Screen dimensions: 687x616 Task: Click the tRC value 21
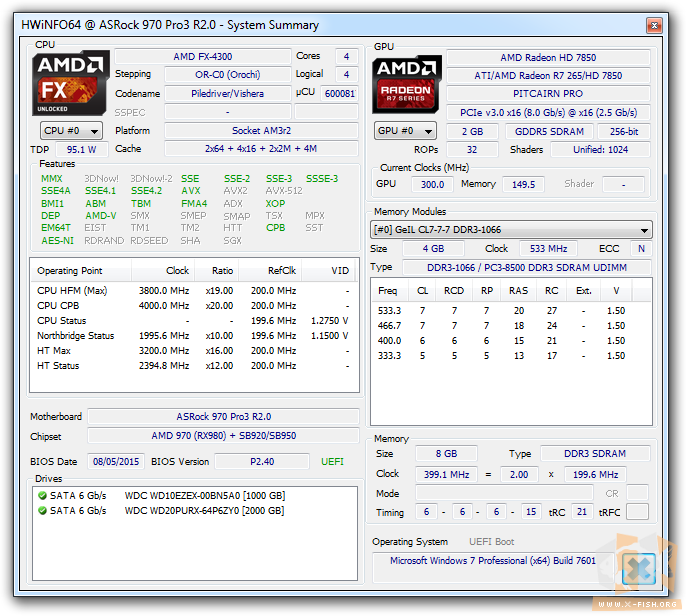click(x=582, y=512)
